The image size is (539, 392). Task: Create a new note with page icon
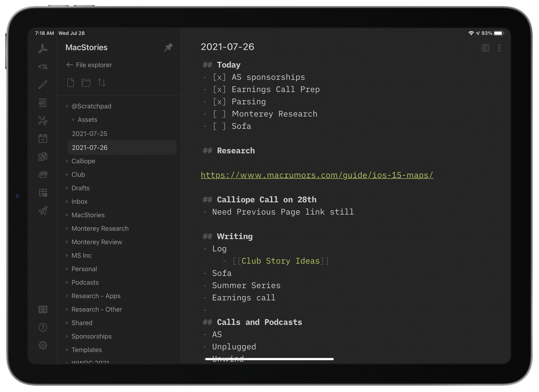click(71, 83)
